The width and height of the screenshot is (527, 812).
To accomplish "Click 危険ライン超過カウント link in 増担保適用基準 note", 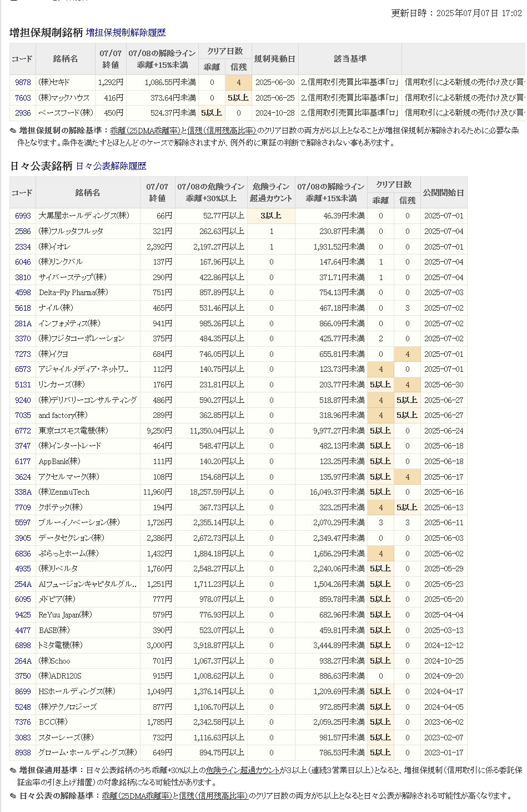I will coord(243,770).
